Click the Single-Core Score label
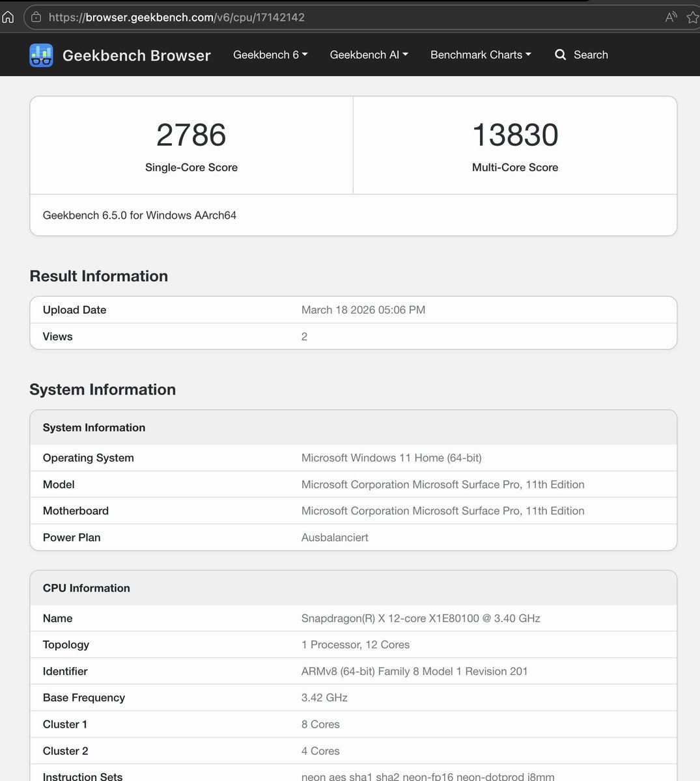Image resolution: width=700 pixels, height=781 pixels. point(191,167)
